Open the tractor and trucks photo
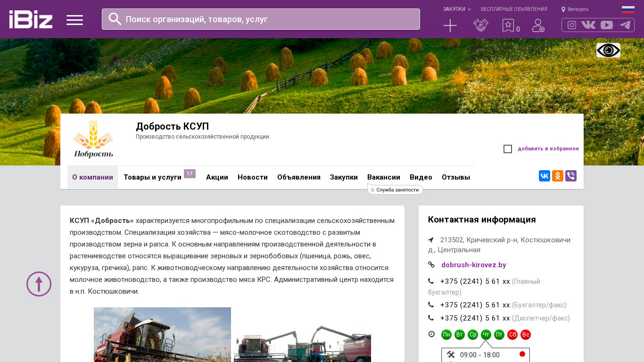 tap(302, 344)
